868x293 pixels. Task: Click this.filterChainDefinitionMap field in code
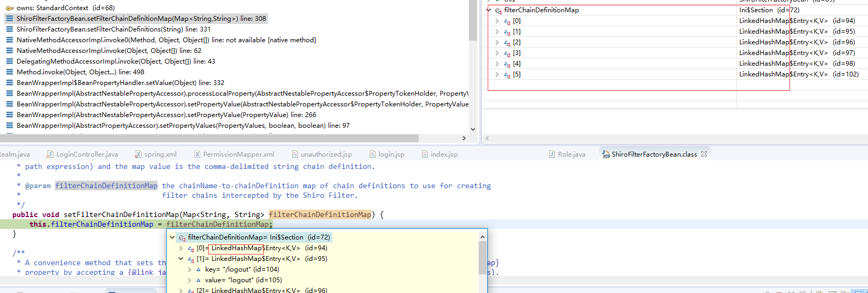coord(91,224)
